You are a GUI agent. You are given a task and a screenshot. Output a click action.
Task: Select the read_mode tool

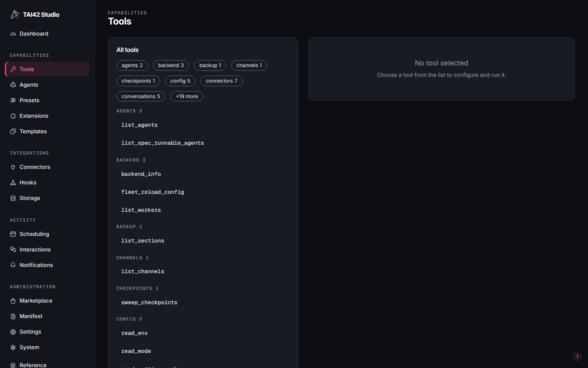click(x=203, y=351)
